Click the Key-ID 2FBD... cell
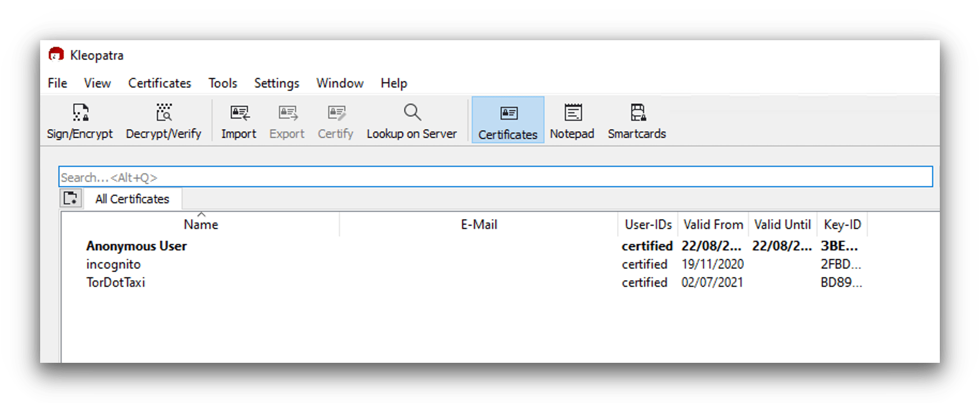The height and width of the screenshot is (403, 980). [841, 264]
